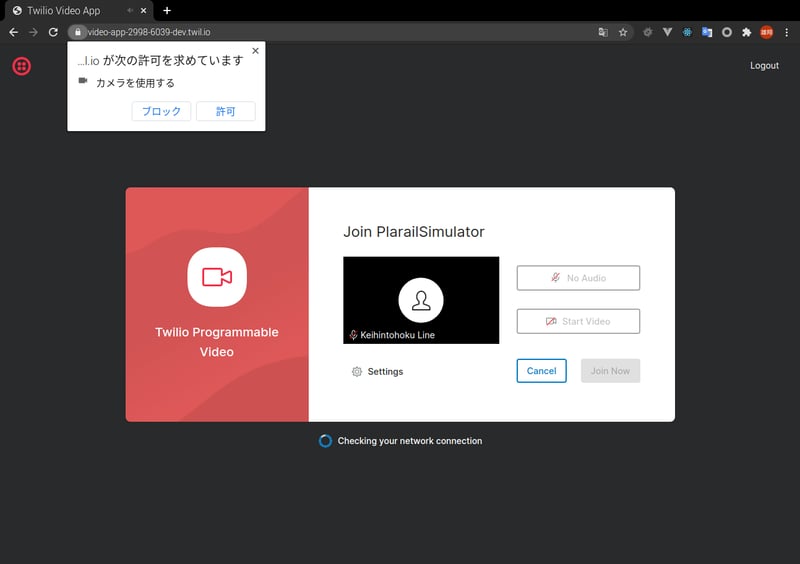The image size is (800, 564).
Task: Click the Twilio logo icon
Action: (21, 66)
